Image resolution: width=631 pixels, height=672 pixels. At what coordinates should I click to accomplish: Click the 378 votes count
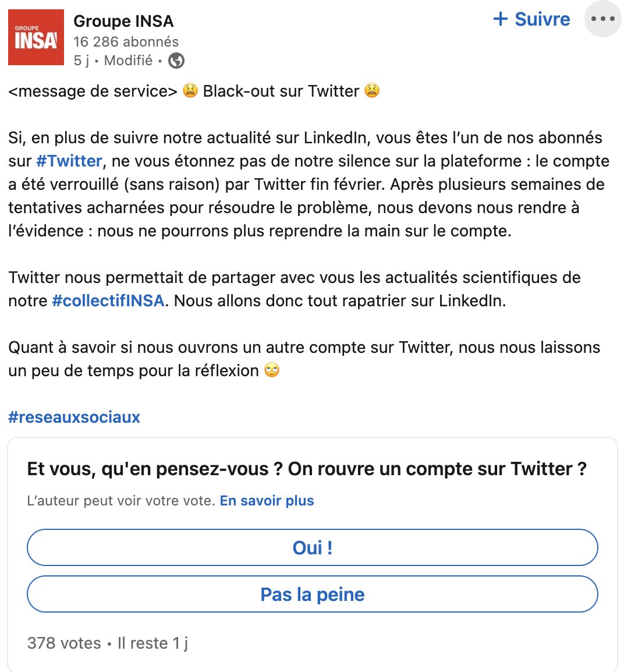64,643
